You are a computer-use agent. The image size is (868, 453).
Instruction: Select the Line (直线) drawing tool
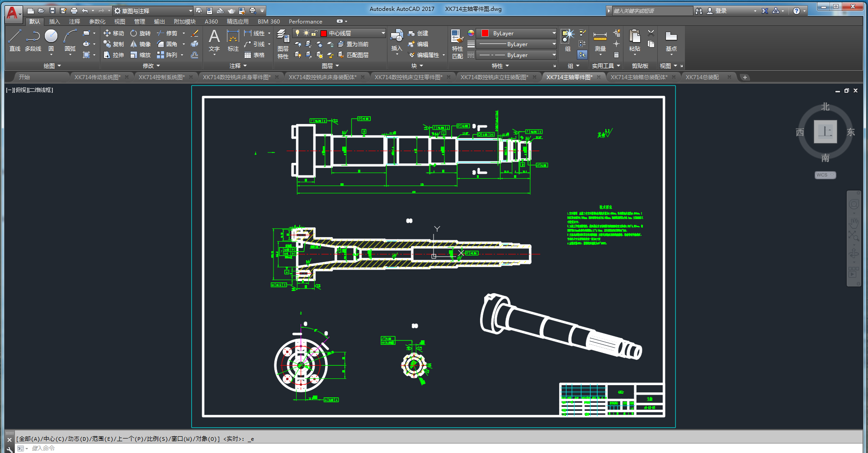pos(15,41)
